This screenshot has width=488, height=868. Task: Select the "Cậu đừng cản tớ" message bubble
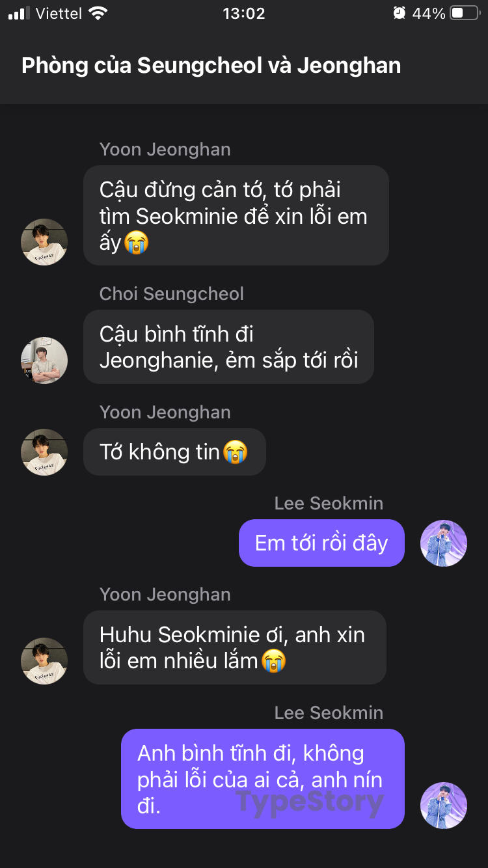point(236,215)
